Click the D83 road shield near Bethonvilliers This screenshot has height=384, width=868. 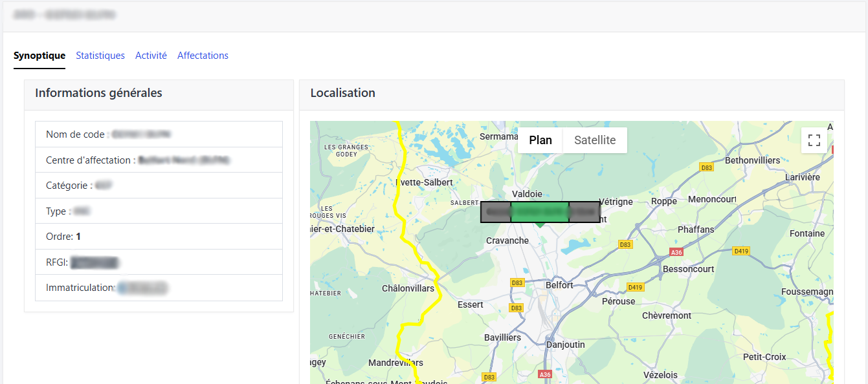(707, 167)
